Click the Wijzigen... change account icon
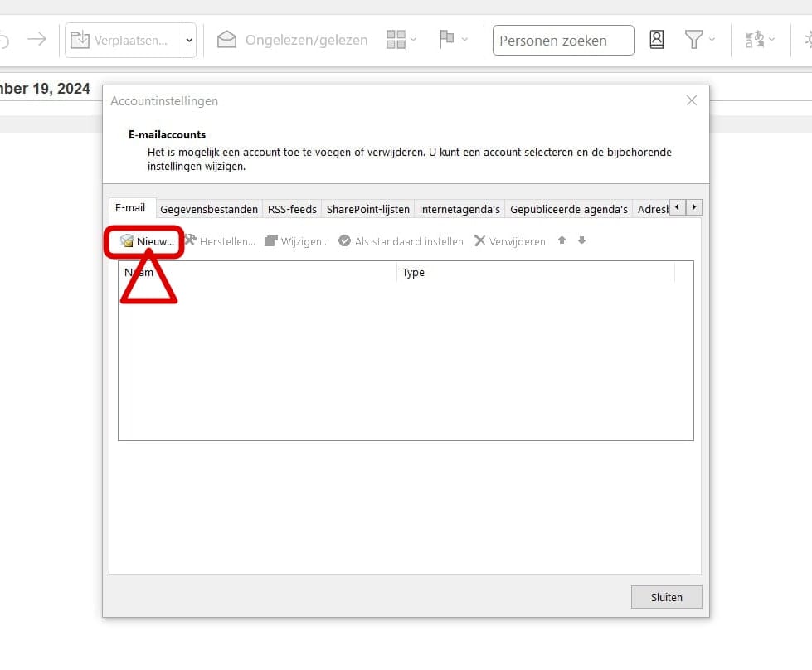 pos(271,240)
